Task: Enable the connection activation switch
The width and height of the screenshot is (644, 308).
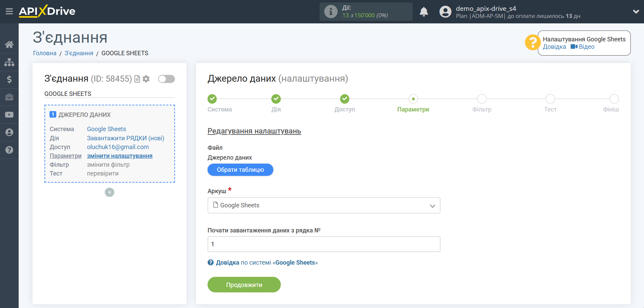Action: pyautogui.click(x=166, y=79)
